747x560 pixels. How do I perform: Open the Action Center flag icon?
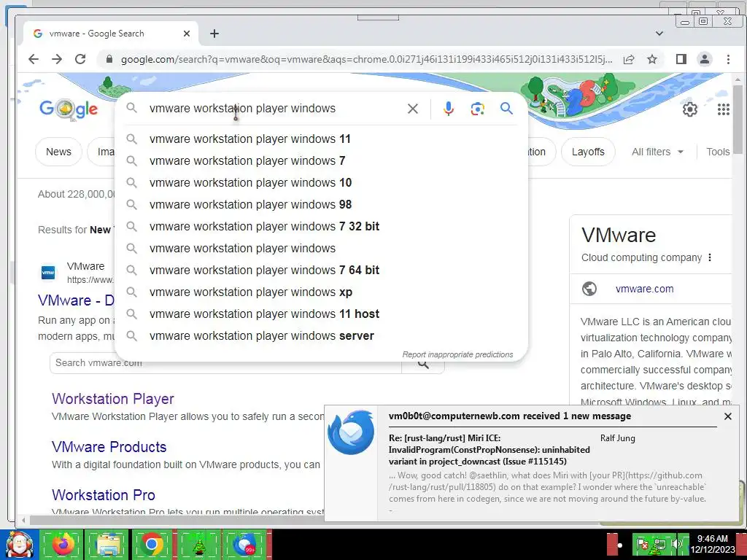[642, 544]
